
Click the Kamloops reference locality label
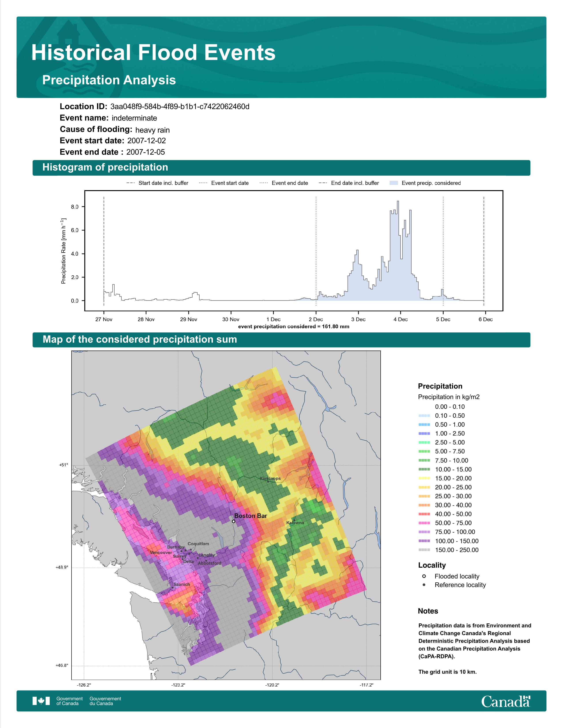click(270, 478)
